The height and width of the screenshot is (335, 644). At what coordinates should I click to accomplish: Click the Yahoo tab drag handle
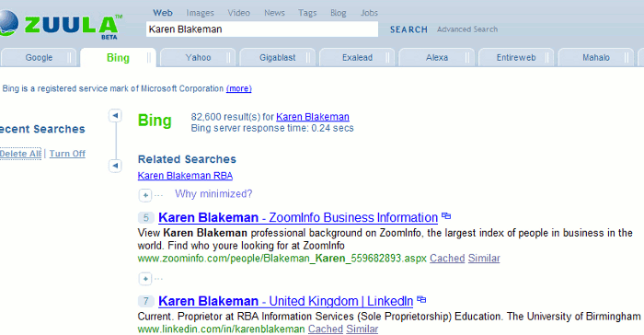[228, 58]
